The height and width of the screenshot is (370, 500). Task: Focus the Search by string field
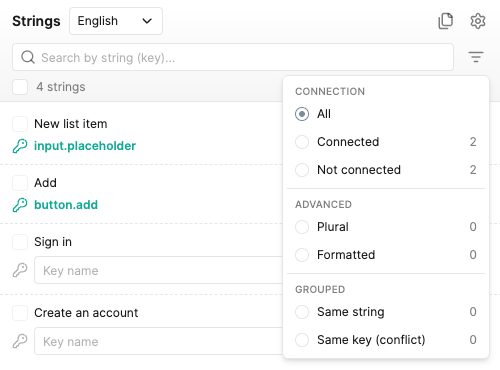click(233, 57)
